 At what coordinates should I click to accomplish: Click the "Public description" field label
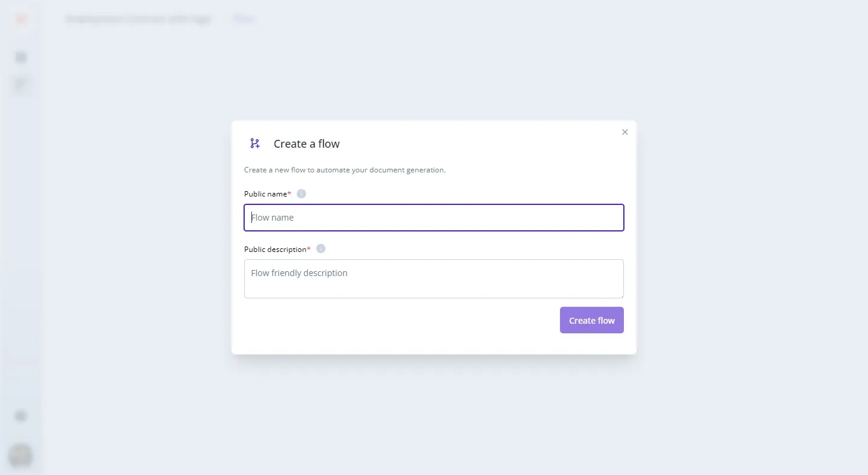275,249
